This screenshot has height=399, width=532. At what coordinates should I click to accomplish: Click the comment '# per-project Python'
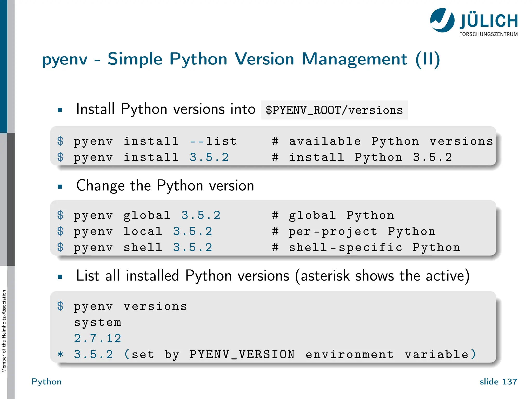pyautogui.click(x=354, y=232)
